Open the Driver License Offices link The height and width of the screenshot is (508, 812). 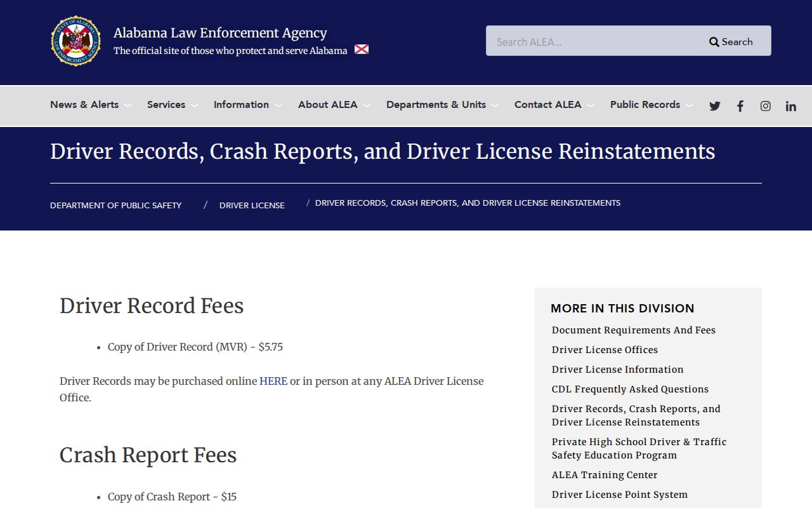[x=605, y=350]
